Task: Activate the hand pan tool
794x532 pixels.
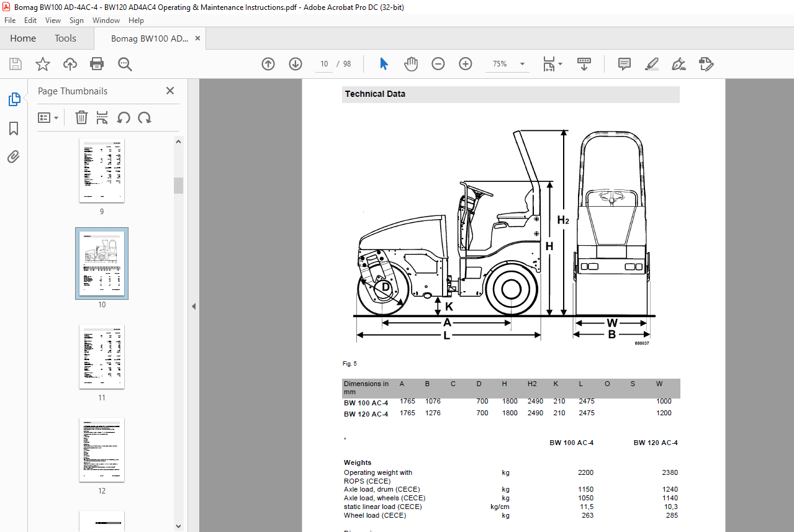Action: [410, 64]
